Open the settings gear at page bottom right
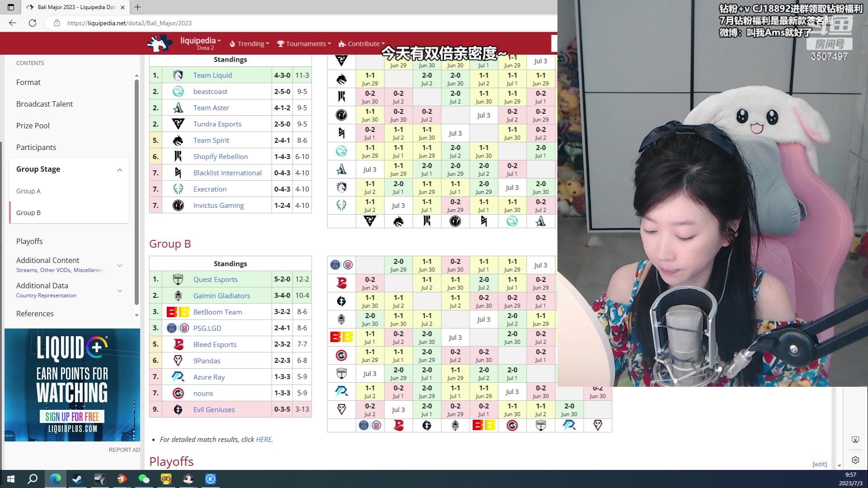868x488 pixels. click(855, 460)
